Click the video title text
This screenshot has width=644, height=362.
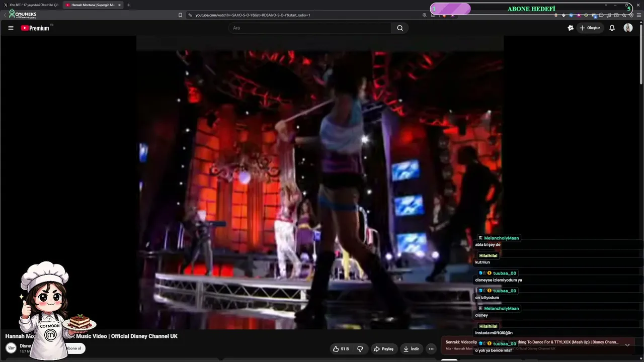click(x=92, y=336)
